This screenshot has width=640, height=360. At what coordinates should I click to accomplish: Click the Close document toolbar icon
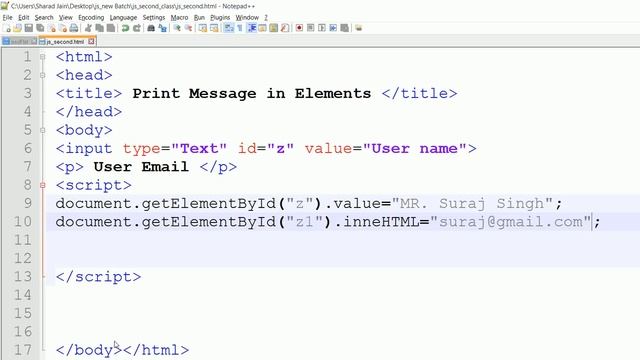(x=51, y=28)
